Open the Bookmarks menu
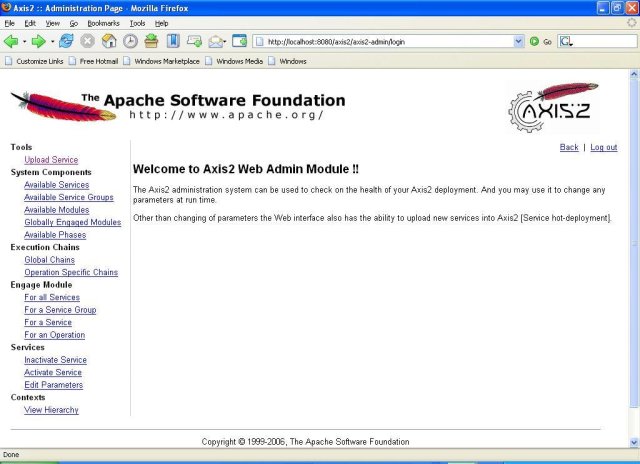Screen dimensions: 640x464 (103, 23)
